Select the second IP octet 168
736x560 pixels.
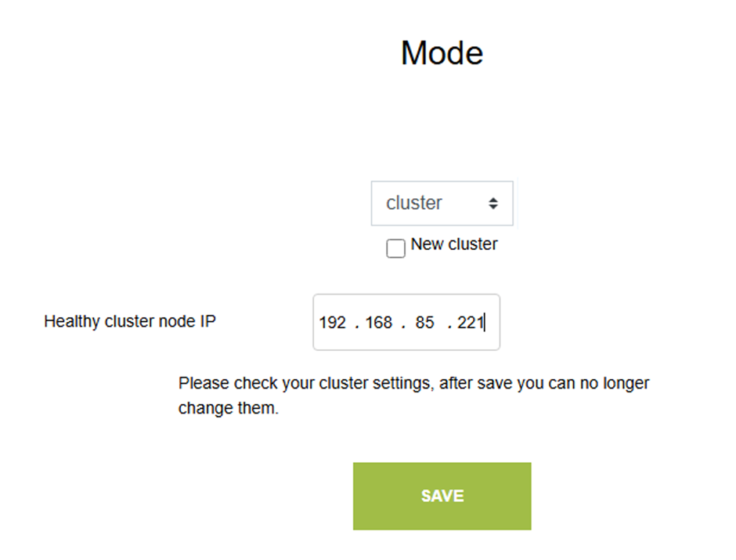(x=379, y=323)
